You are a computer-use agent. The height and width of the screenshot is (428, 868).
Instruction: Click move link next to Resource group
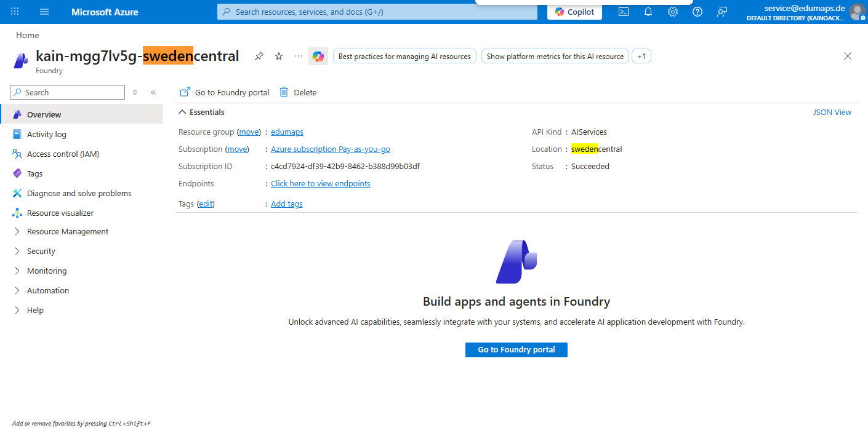pos(249,132)
